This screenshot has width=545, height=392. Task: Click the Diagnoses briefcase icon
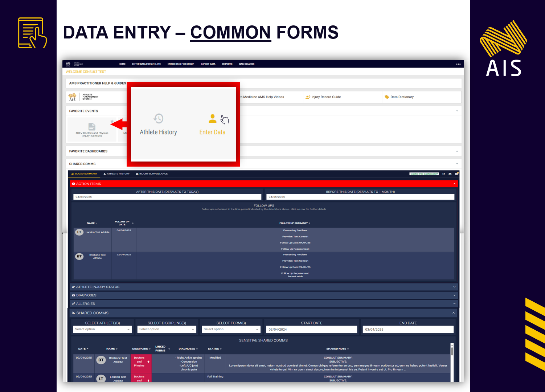click(73, 295)
